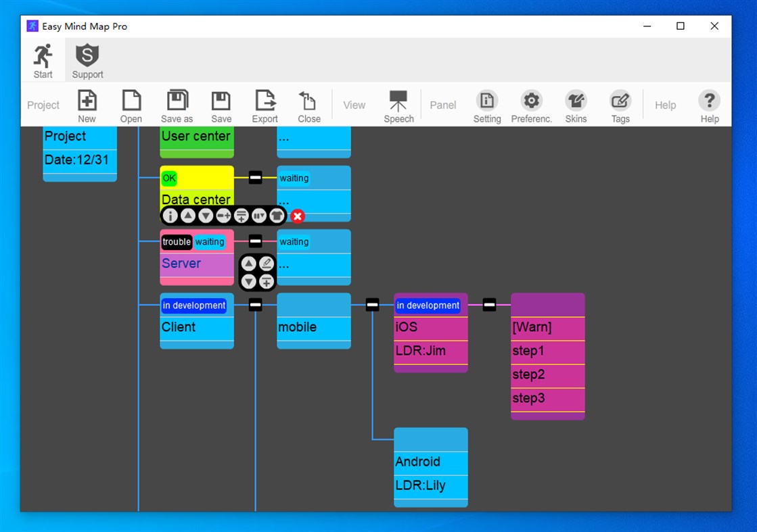This screenshot has width=757, height=532.
Task: Open the Setting panel
Action: click(x=487, y=105)
